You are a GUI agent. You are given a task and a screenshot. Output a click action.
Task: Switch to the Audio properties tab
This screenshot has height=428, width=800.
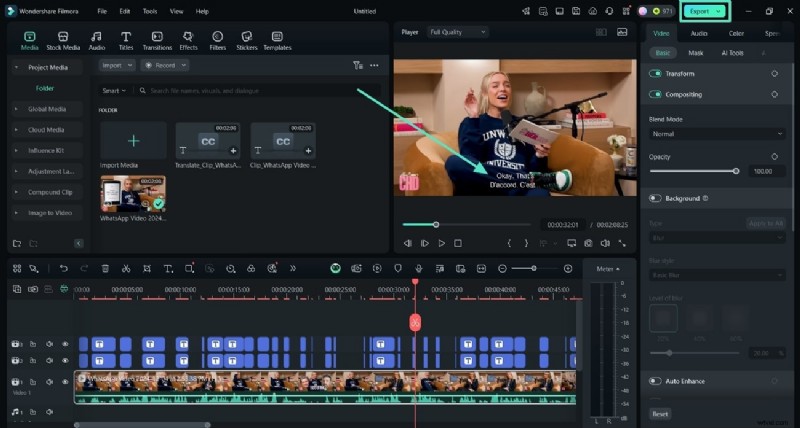click(x=698, y=33)
